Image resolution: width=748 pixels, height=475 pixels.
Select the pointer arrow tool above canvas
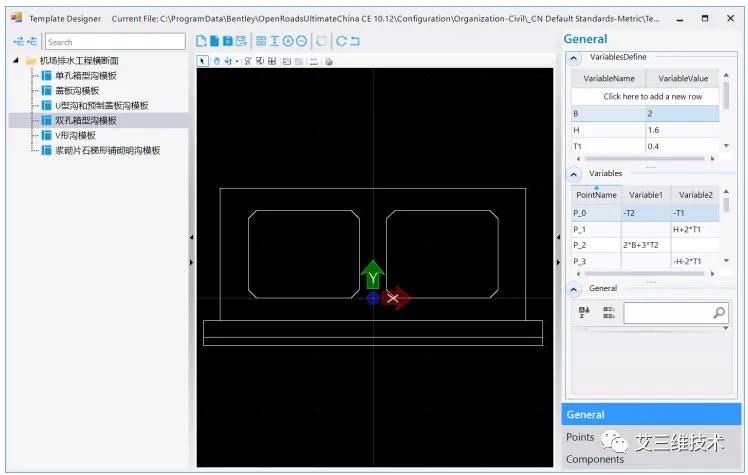202,61
